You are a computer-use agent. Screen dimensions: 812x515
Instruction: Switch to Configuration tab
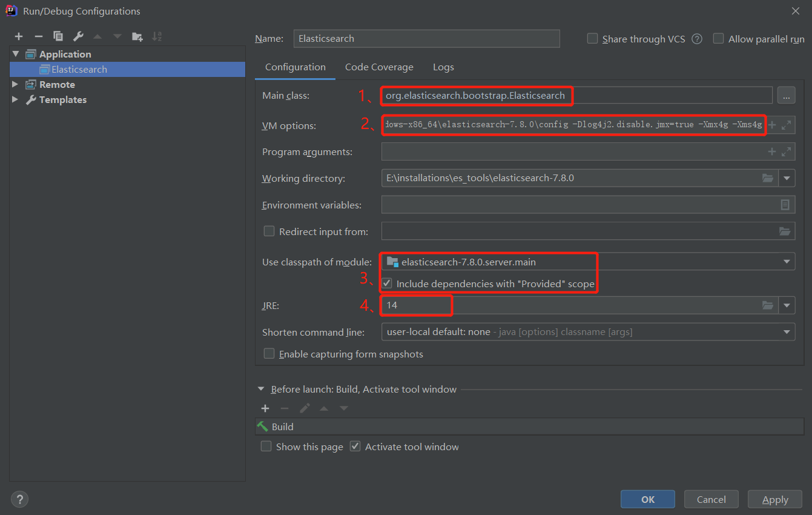(x=295, y=67)
